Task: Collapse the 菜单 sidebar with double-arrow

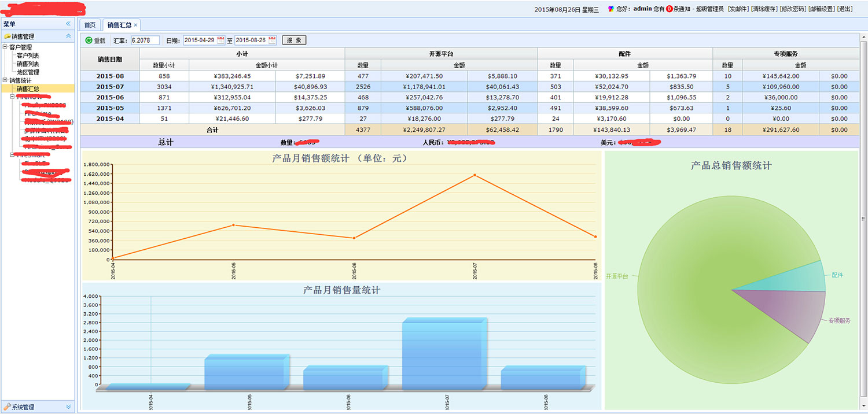Action: coord(68,24)
